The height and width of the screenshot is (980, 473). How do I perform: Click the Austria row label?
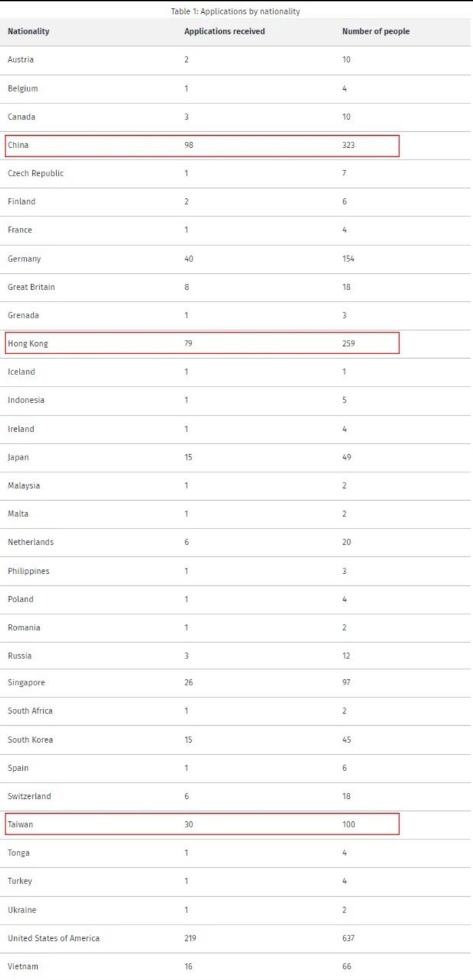pos(20,59)
